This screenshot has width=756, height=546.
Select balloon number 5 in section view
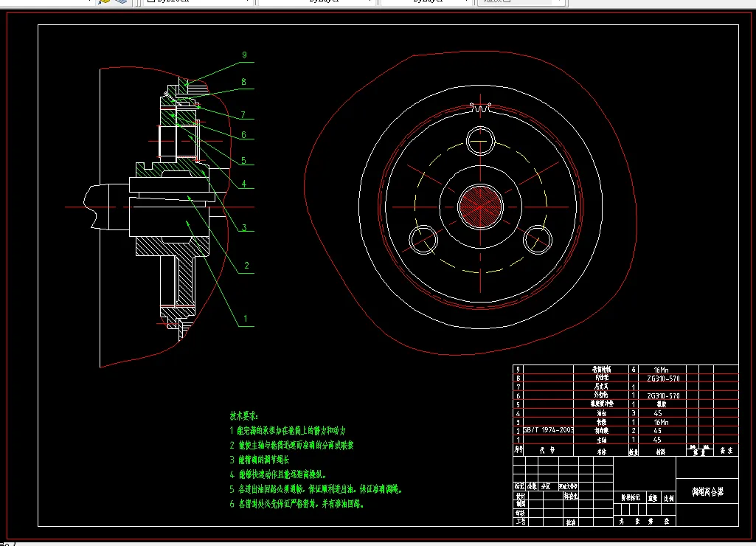(243, 161)
